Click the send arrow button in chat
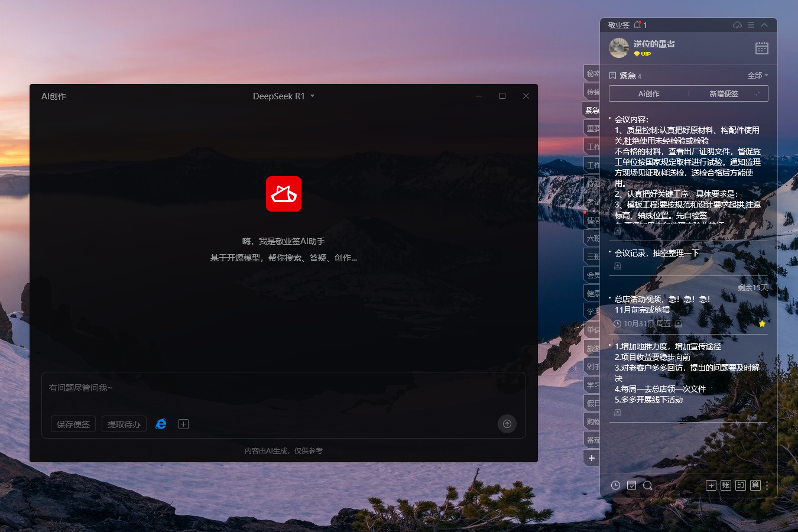 (x=507, y=424)
